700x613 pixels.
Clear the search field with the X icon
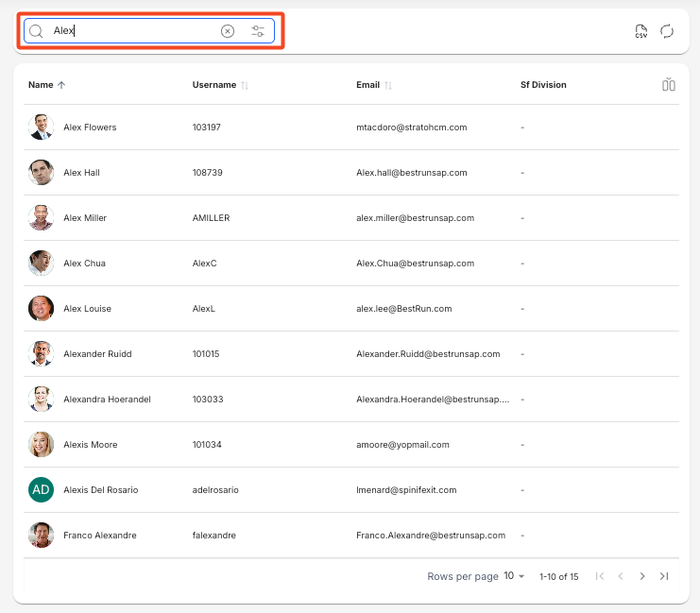pos(228,31)
